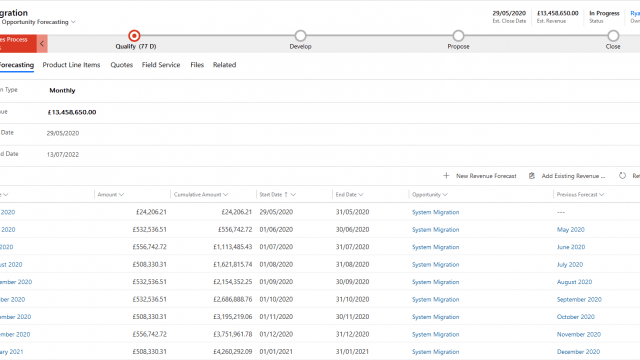Click the In Progress status in header
The height and width of the screenshot is (360, 640).
point(604,13)
